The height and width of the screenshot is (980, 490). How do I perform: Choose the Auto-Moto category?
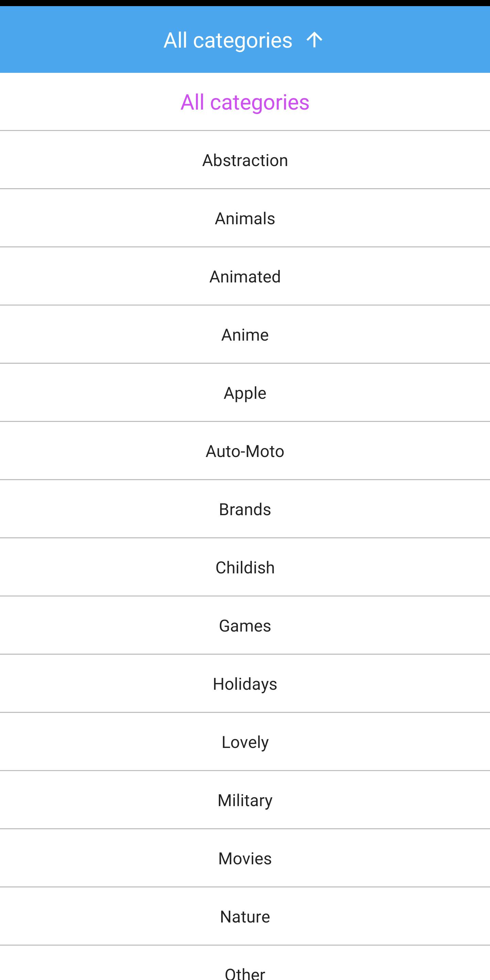coord(245,451)
